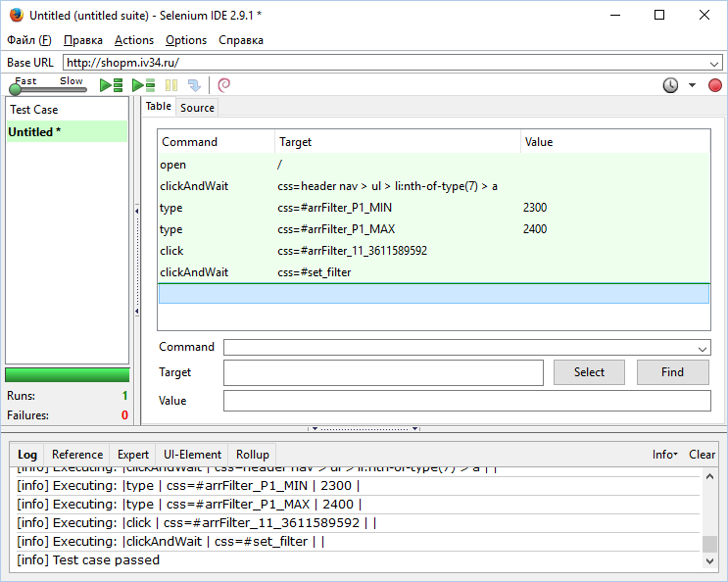The image size is (728, 582).
Task: Select the arrFilter_P1_MIN type row
Action: click(x=434, y=208)
